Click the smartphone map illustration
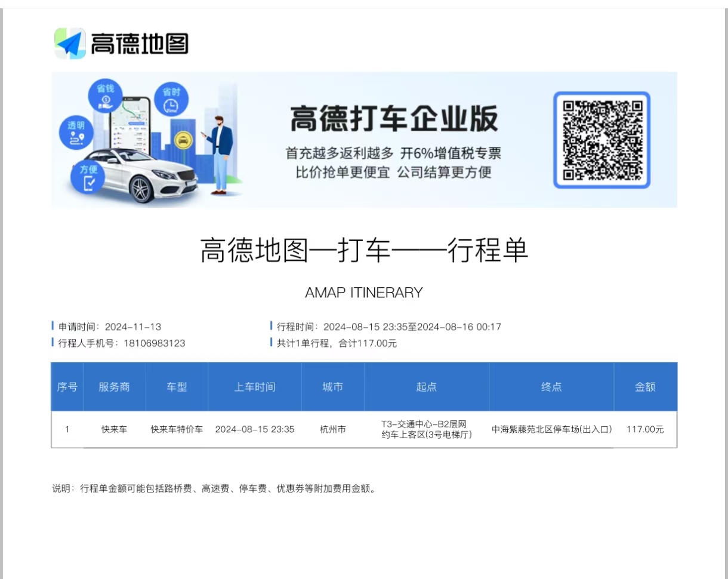The width and height of the screenshot is (728, 579). [136, 127]
